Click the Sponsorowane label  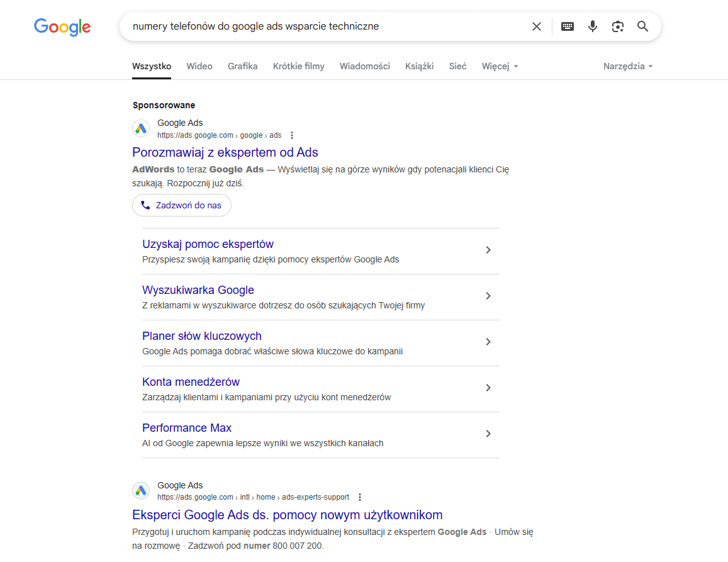(164, 105)
